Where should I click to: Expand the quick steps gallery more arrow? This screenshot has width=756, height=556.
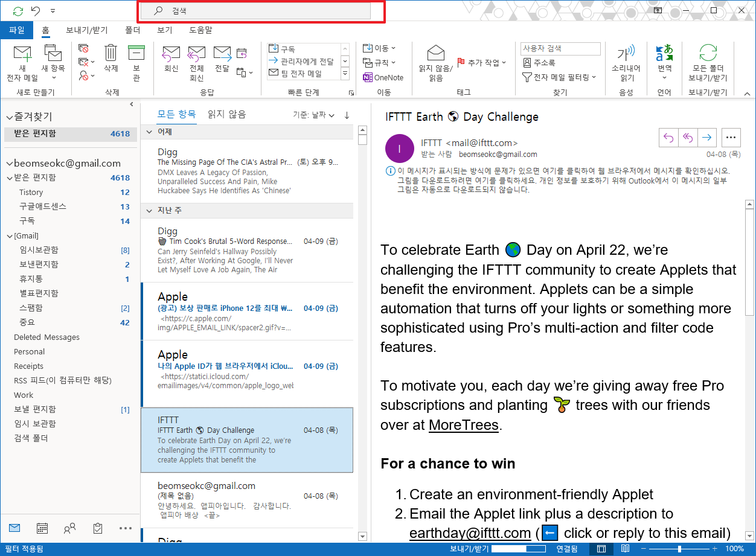[x=345, y=74]
